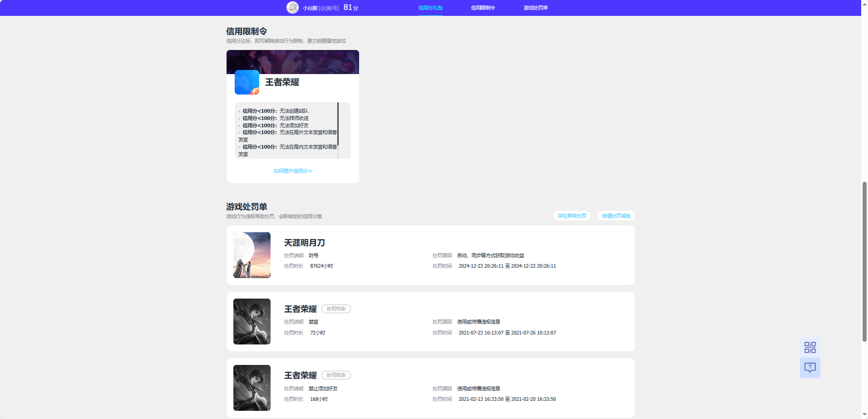The height and width of the screenshot is (419, 868).
Task: Switch to the 信用限制令 tab
Action: (483, 8)
